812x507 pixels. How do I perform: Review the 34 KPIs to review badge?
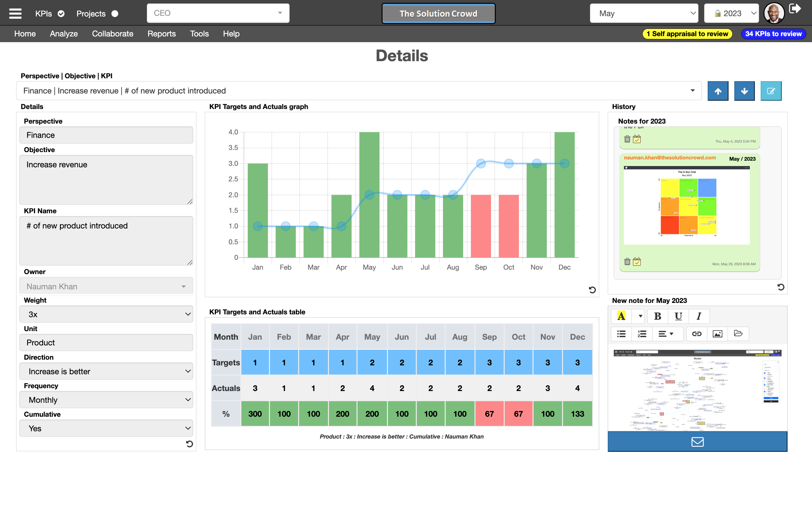(x=773, y=34)
